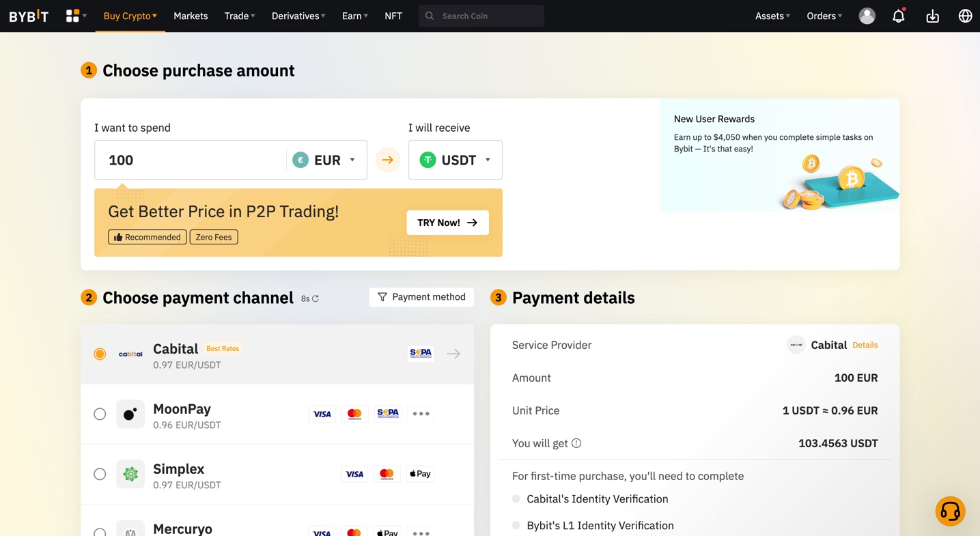
Task: Open the EUR spend currency dropdown
Action: click(324, 160)
